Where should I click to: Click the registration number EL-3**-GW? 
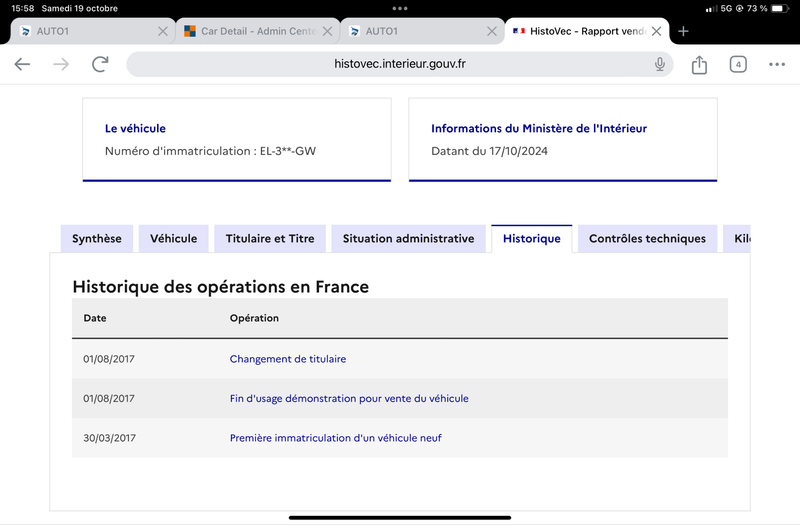point(288,151)
